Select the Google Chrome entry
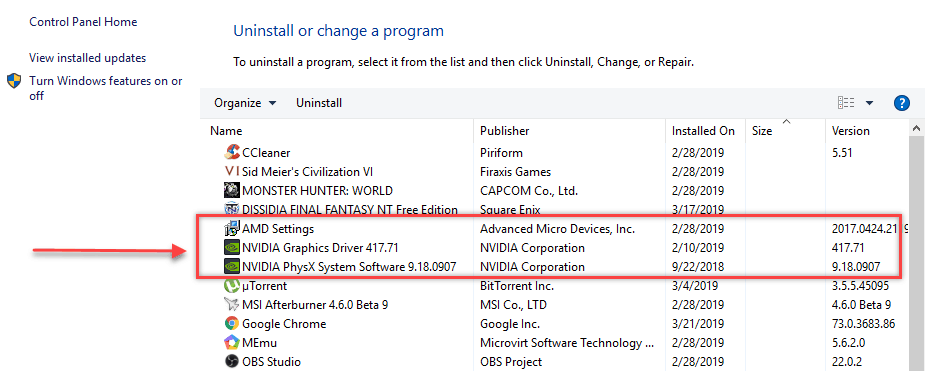Viewport: 925px width, 371px height. (284, 323)
